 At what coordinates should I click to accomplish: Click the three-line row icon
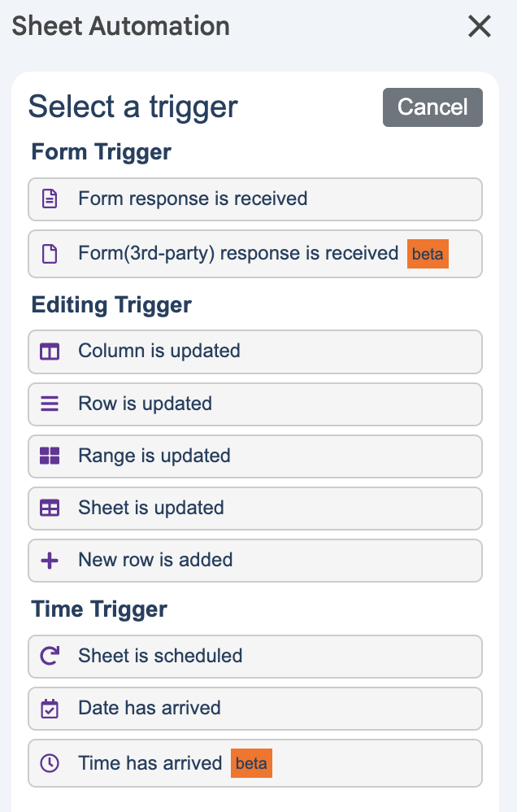[x=50, y=404]
